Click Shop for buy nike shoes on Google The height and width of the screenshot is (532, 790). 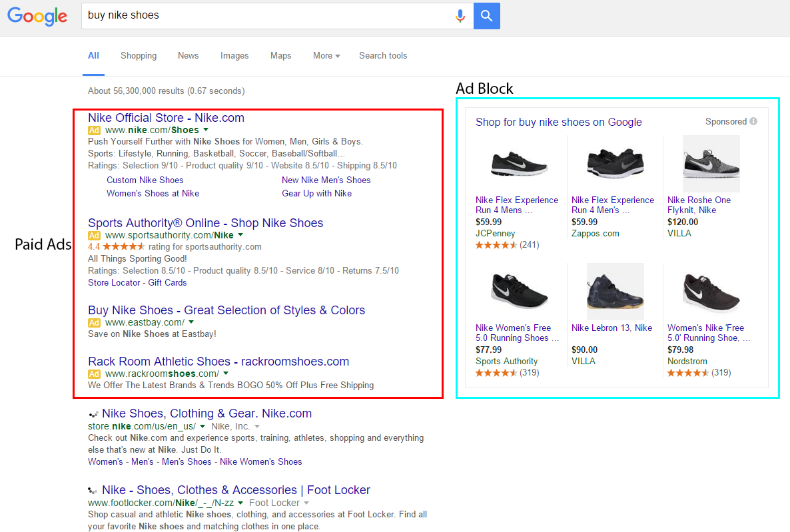click(x=559, y=123)
